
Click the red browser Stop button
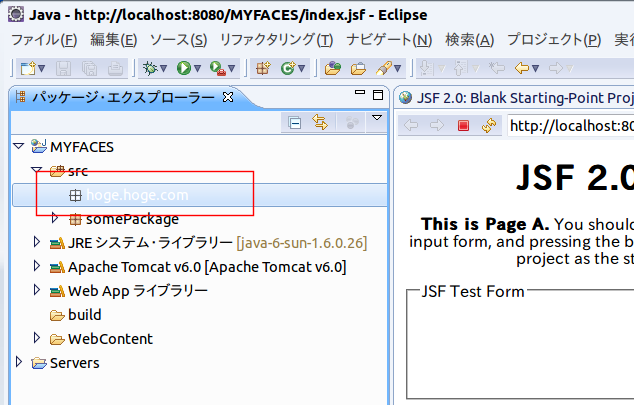[x=463, y=126]
